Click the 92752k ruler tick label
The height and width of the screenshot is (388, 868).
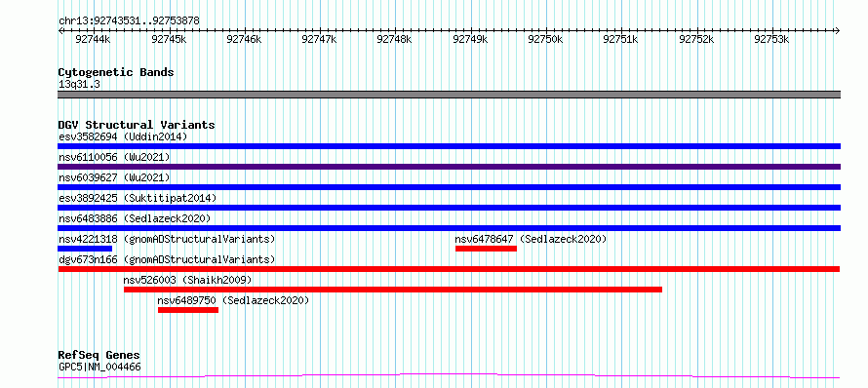697,39
